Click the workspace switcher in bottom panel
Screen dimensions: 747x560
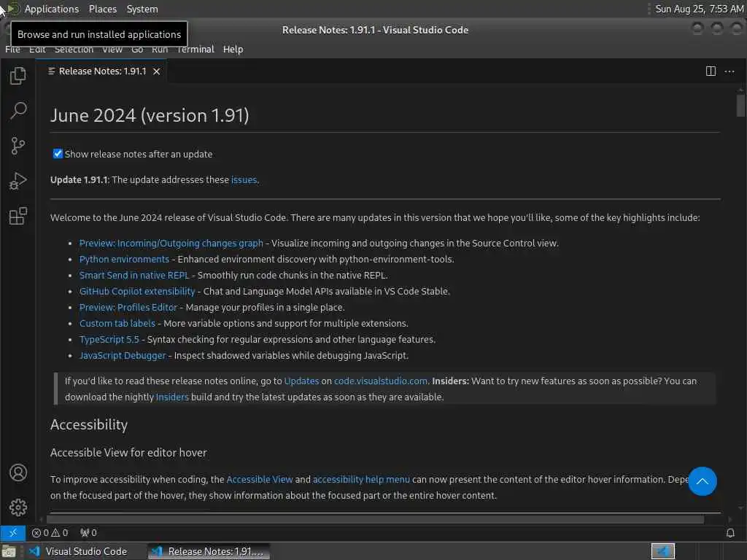coord(662,551)
